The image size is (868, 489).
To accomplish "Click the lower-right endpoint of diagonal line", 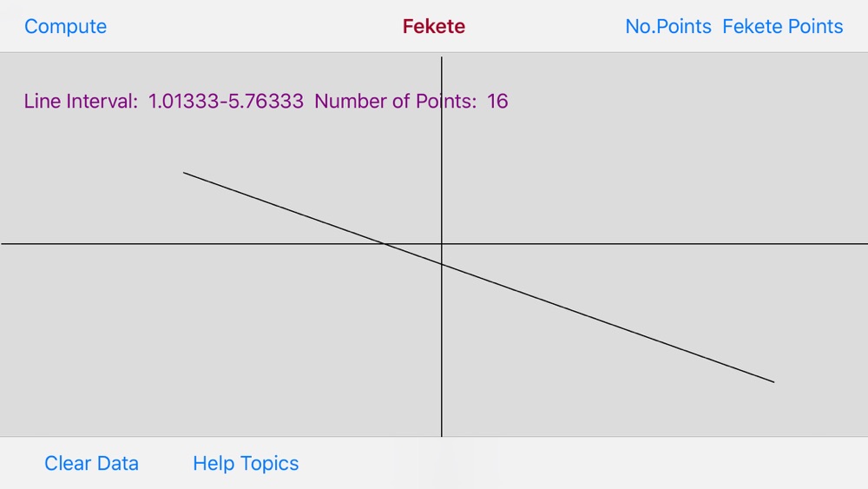I will 774,382.
